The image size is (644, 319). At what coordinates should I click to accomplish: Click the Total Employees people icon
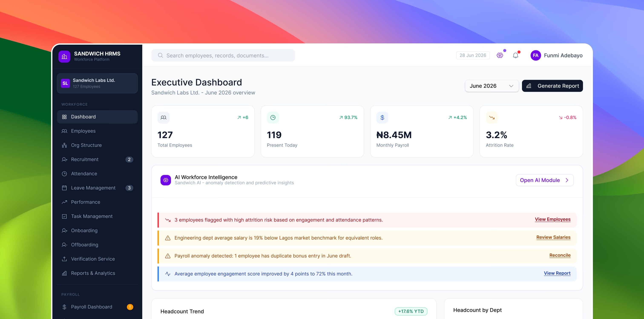click(164, 118)
